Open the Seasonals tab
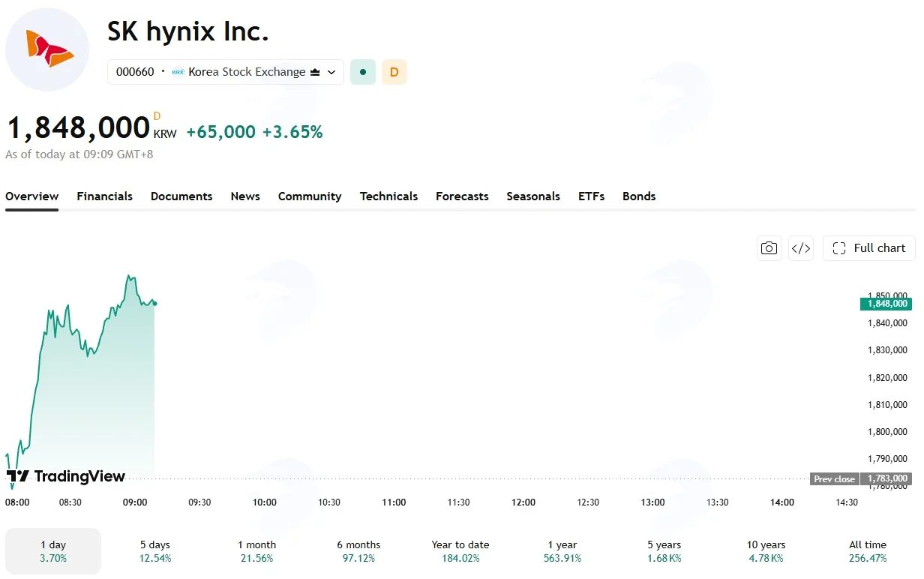Screen dimensions: 924x579 coord(533,196)
